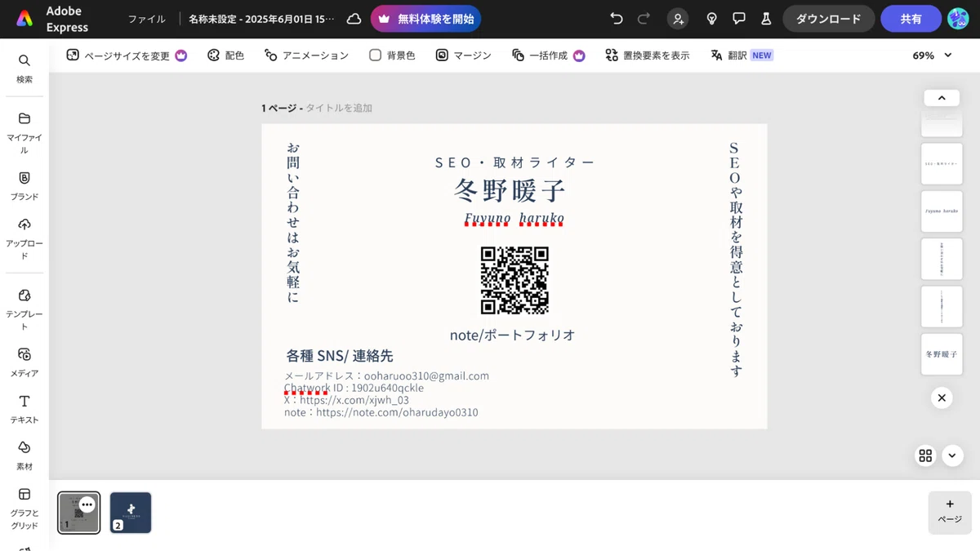The image size is (980, 551).
Task: Open the comments speech bubble icon
Action: (x=739, y=19)
